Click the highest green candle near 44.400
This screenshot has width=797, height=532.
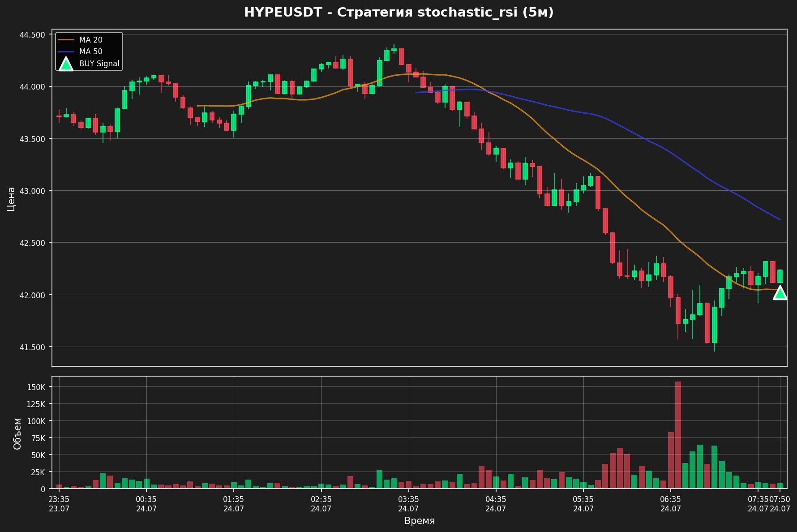click(x=394, y=49)
